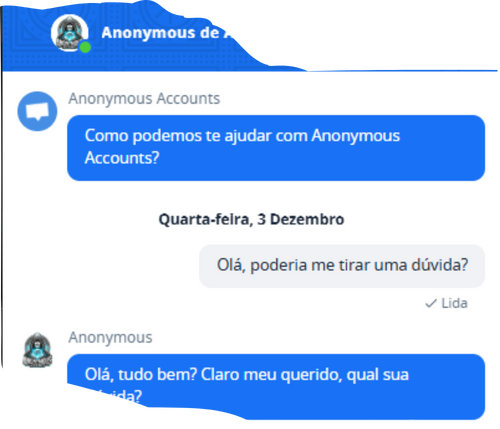Click the word 'Accounts?' in the welcome message
Viewport: 500px width, 429px height.
(122, 158)
